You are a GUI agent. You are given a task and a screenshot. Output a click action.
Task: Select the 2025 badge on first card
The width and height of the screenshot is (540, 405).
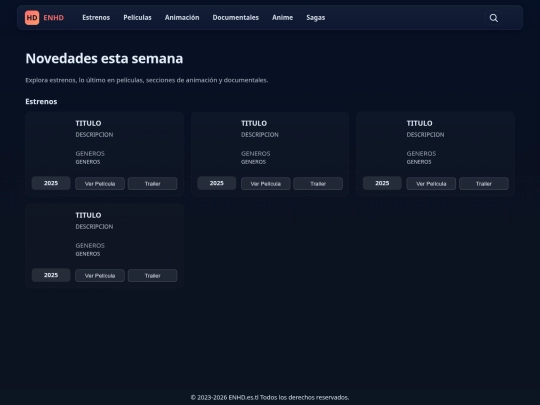(51, 183)
